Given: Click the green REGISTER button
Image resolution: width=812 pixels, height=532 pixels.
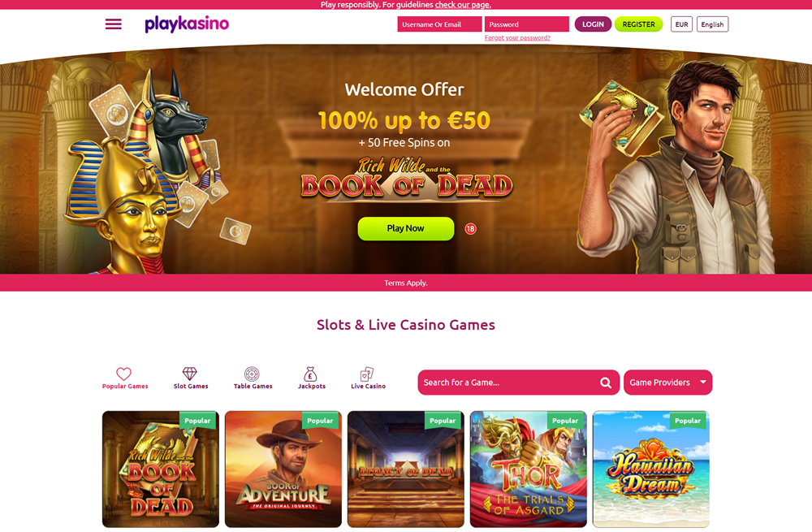Looking at the screenshot, I should [x=638, y=24].
